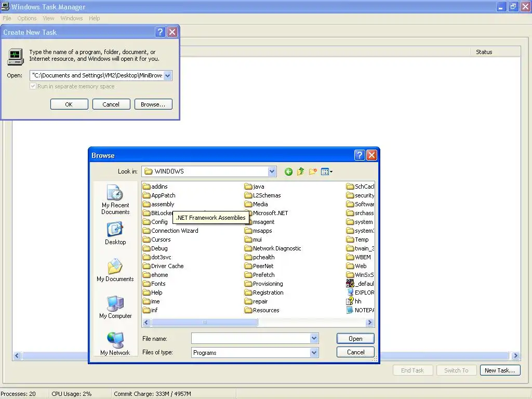The width and height of the screenshot is (532, 399).
Task: Select the addins folder
Action: [x=155, y=187]
